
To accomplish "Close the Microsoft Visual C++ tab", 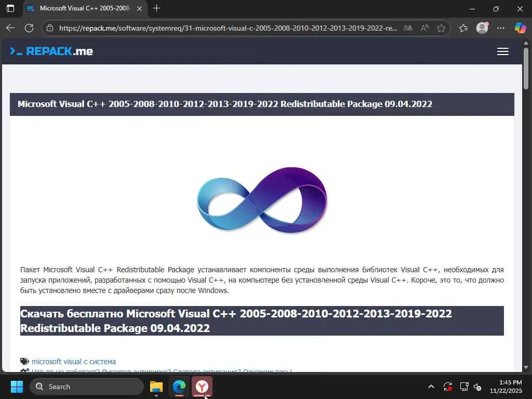I will coord(139,9).
